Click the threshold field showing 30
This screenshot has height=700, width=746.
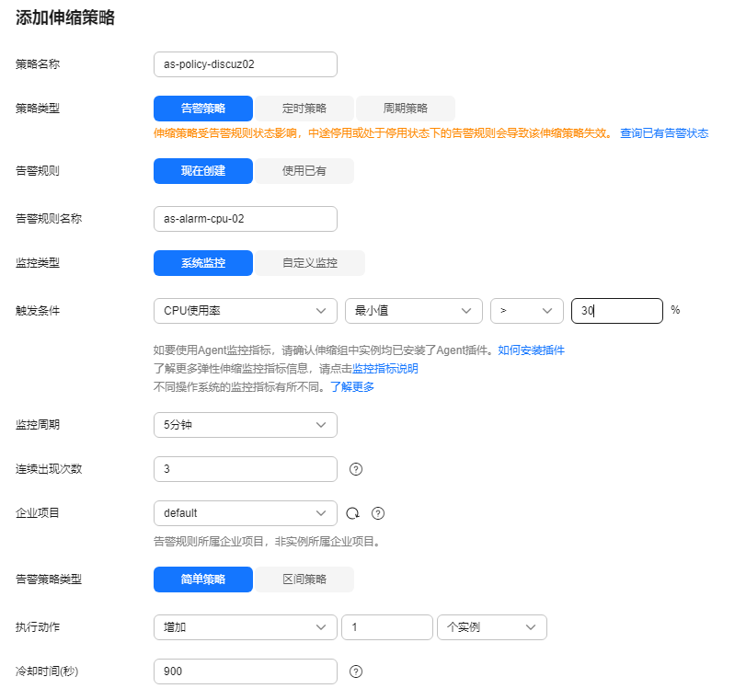617,311
